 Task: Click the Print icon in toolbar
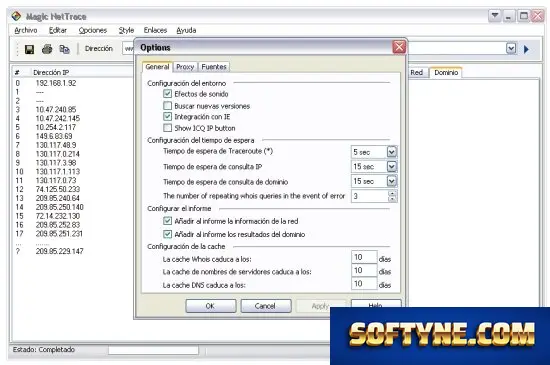(47, 49)
